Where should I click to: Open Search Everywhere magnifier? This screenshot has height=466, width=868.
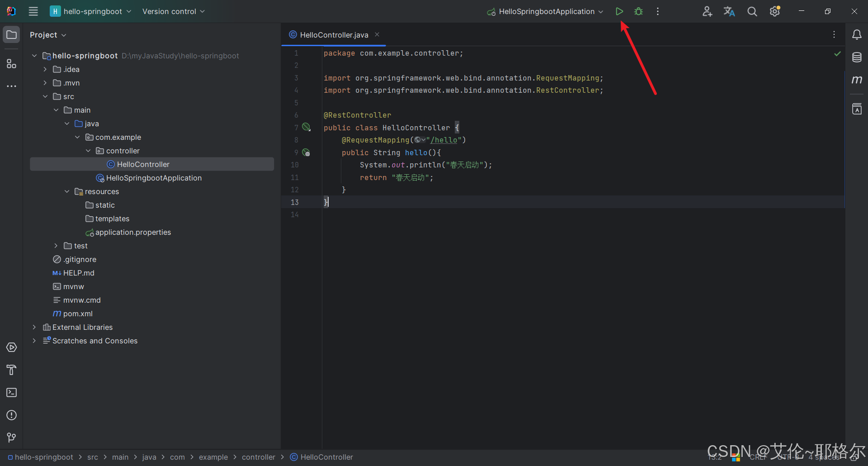click(x=752, y=11)
